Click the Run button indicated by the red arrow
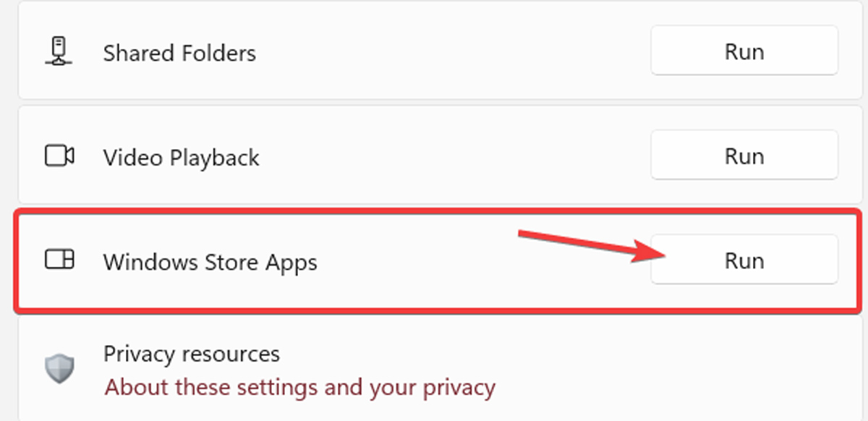The image size is (868, 421). (744, 260)
